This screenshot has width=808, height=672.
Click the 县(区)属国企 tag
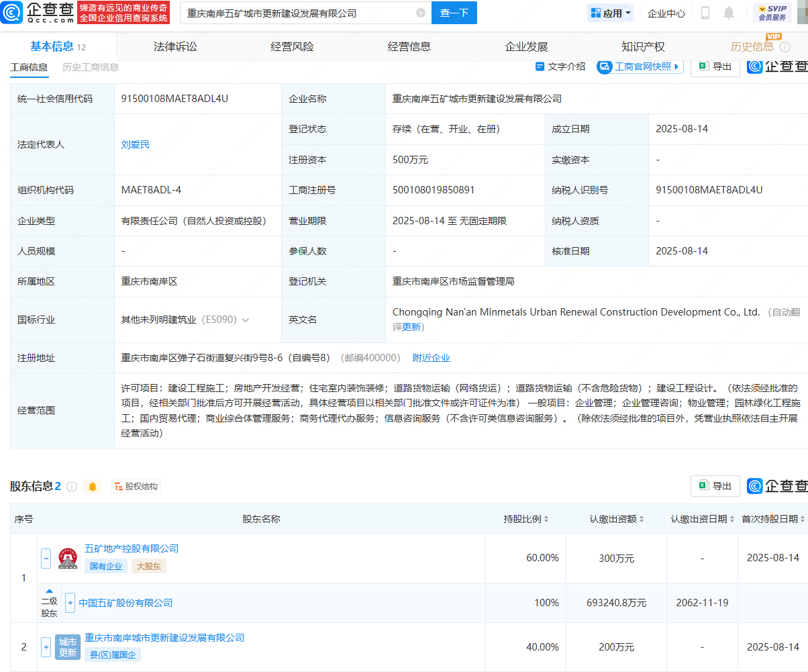(x=113, y=655)
